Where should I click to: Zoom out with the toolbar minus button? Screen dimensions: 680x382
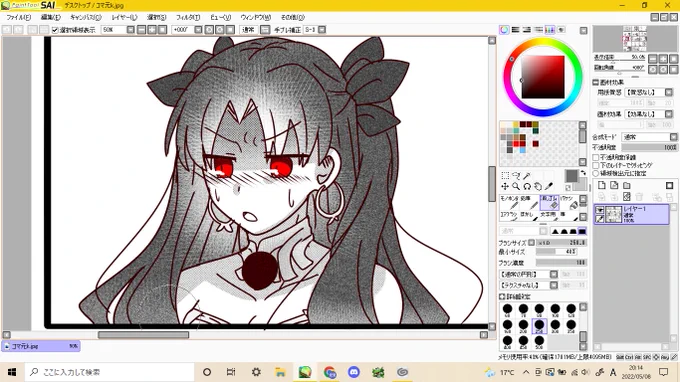[x=141, y=30]
